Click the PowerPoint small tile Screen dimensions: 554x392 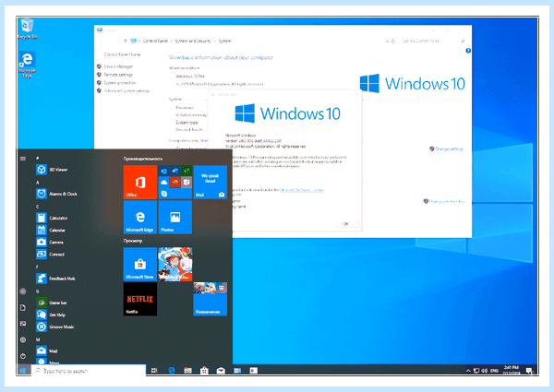point(175,183)
